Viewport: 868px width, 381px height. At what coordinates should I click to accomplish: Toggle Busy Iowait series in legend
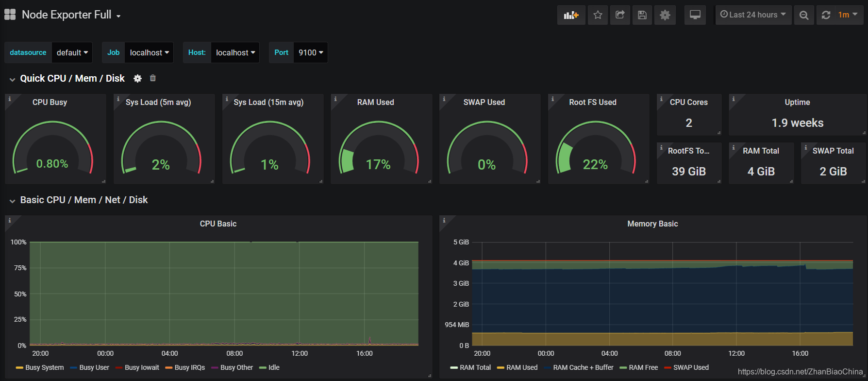click(x=142, y=367)
